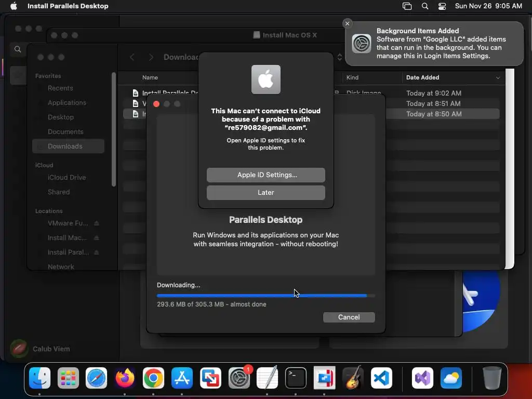This screenshot has width=532, height=399.
Task: Open TextEdit from the dock
Action: coord(268,378)
